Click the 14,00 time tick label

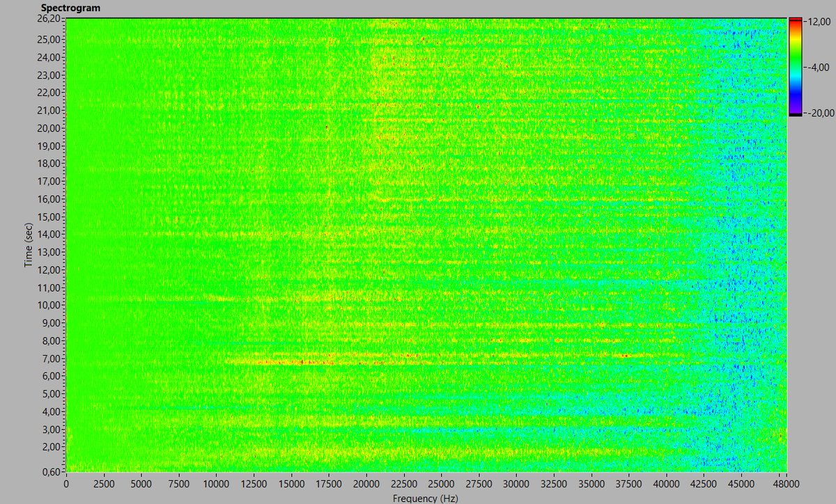coord(49,235)
